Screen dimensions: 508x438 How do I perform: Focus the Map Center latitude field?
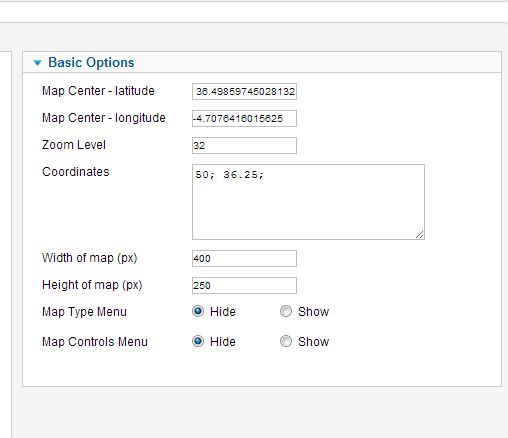click(244, 91)
